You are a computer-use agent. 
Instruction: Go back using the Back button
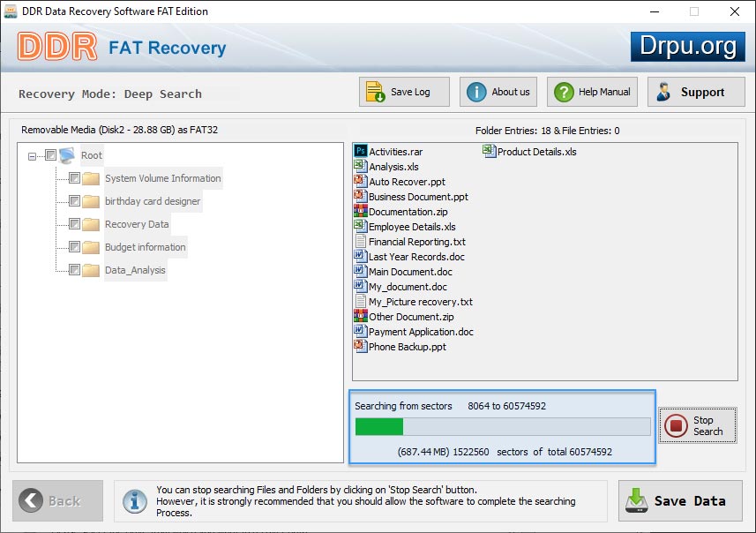click(x=58, y=500)
